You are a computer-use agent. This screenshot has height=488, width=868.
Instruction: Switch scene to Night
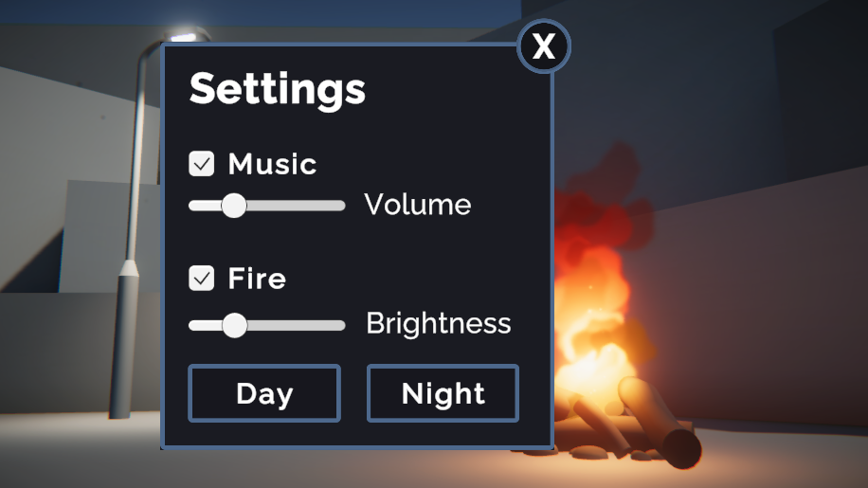tap(443, 393)
